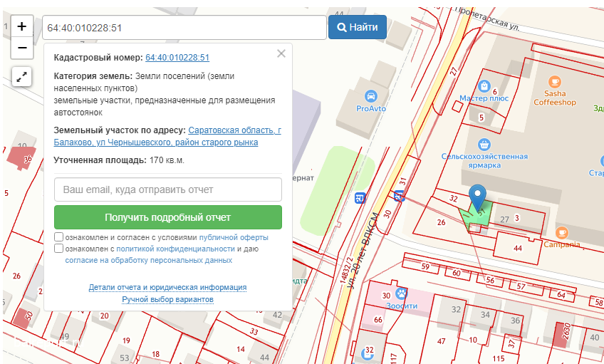This screenshot has width=604, height=364.
Task: Accept the публичной оферты terms checkbox
Action: click(58, 237)
